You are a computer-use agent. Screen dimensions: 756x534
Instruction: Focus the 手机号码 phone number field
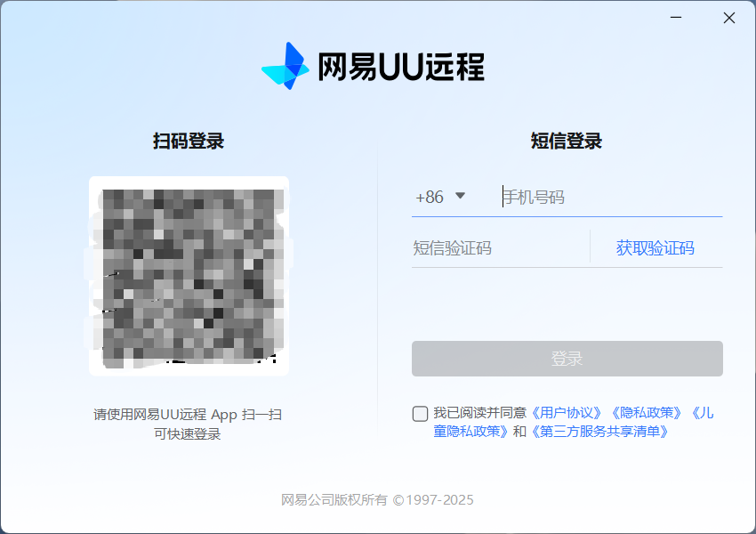point(611,198)
